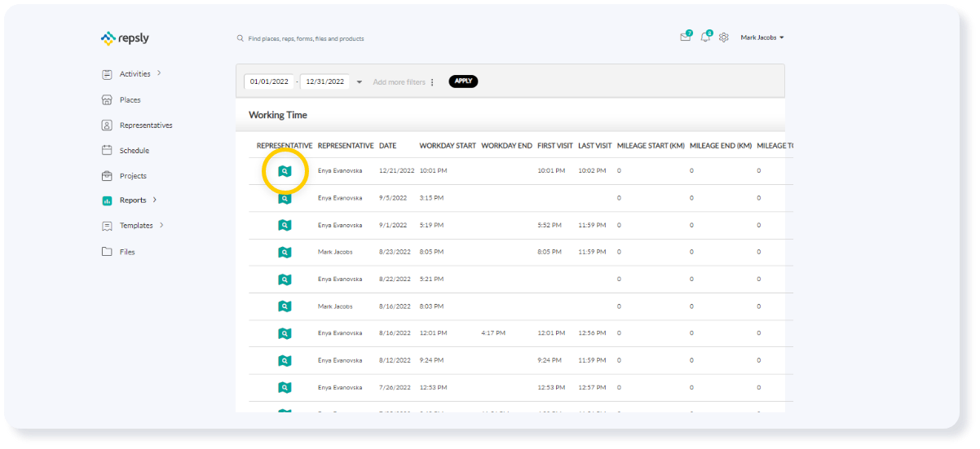Click the start date field 01/01/2022

pos(269,81)
